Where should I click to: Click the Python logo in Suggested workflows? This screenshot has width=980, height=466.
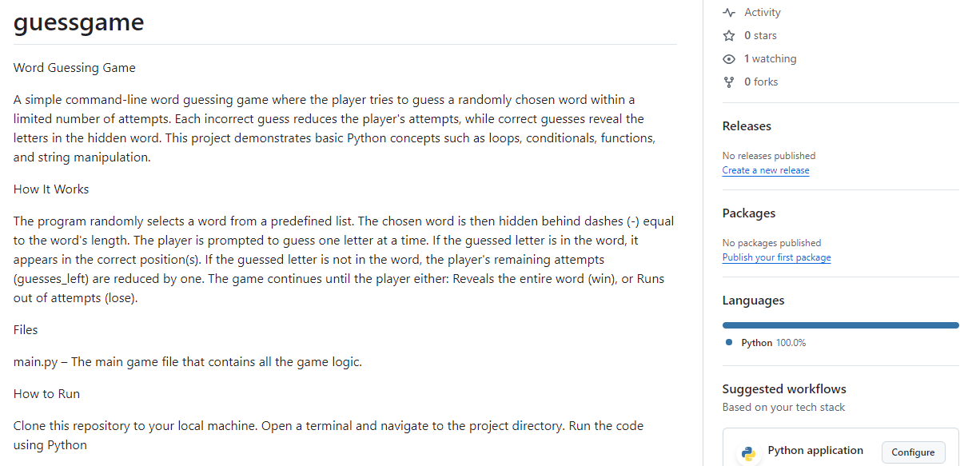tap(748, 453)
